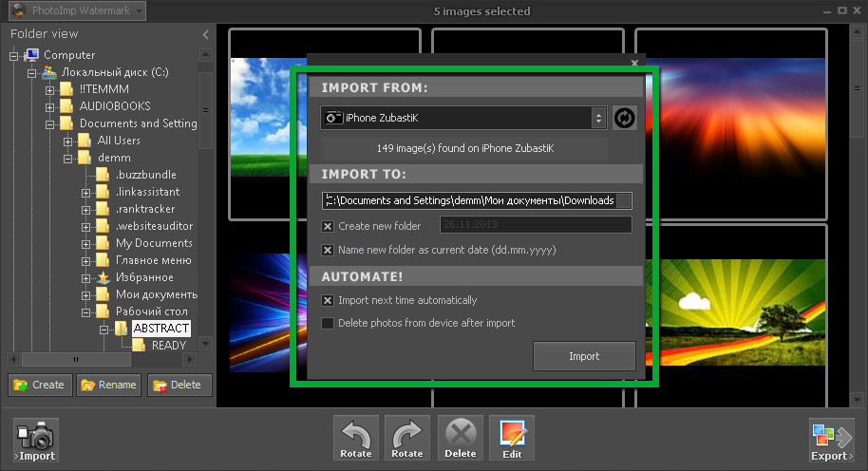
Task: Create a new folder with the Create button
Action: [x=40, y=385]
